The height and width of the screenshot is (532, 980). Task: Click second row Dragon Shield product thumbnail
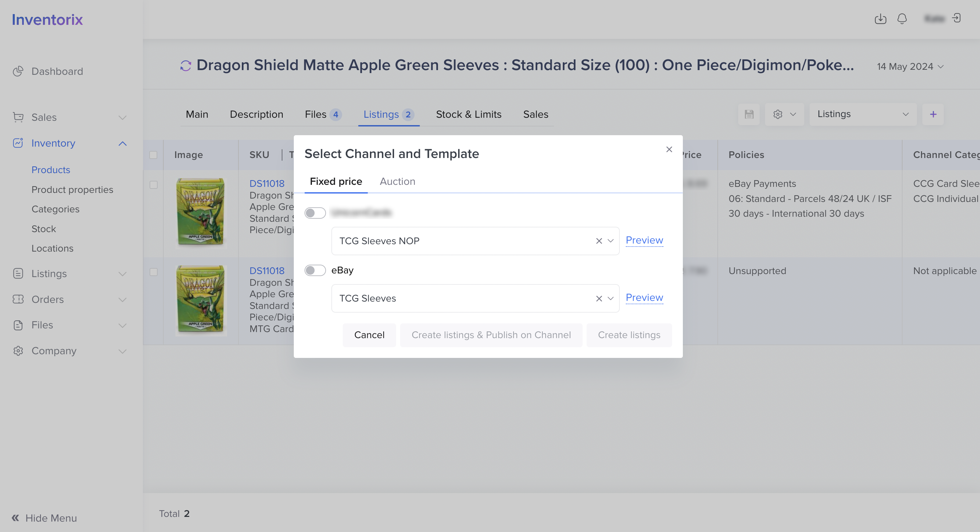point(201,300)
